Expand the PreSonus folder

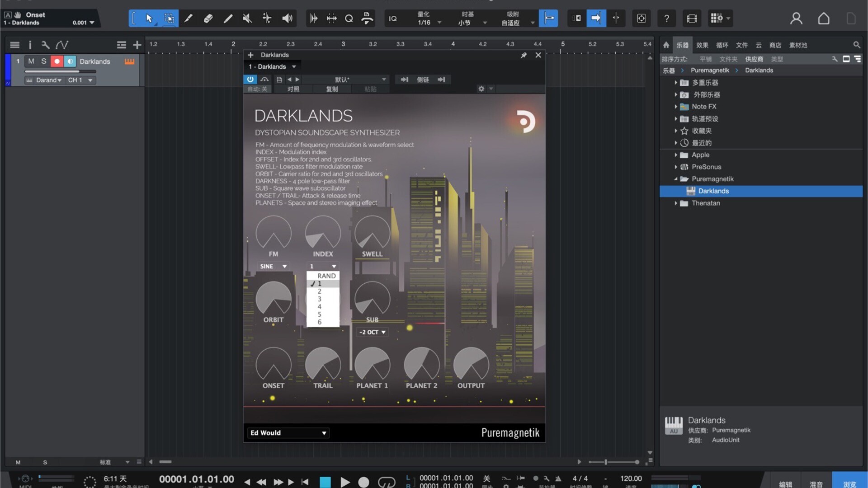coord(676,167)
